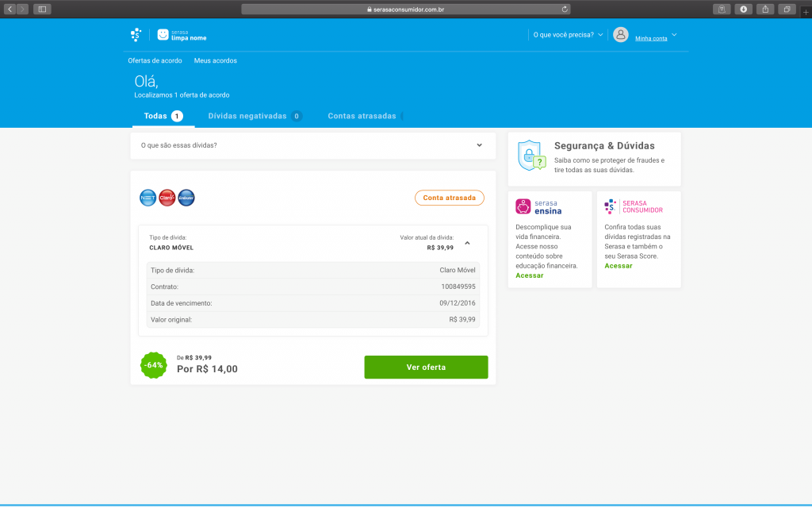Image resolution: width=812 pixels, height=508 pixels.
Task: Click contract number 100849595
Action: click(458, 287)
